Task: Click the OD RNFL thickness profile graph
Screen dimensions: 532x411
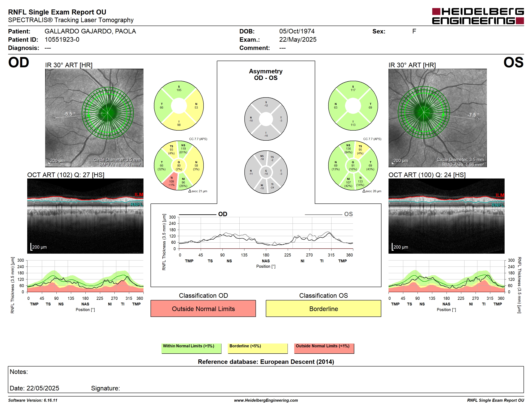Action: pyautogui.click(x=85, y=276)
